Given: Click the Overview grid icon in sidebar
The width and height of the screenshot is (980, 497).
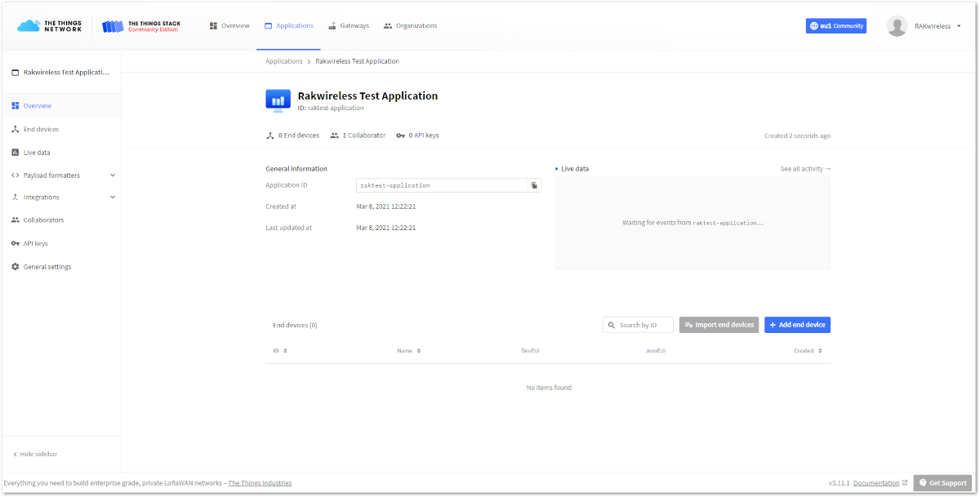Looking at the screenshot, I should coord(15,106).
